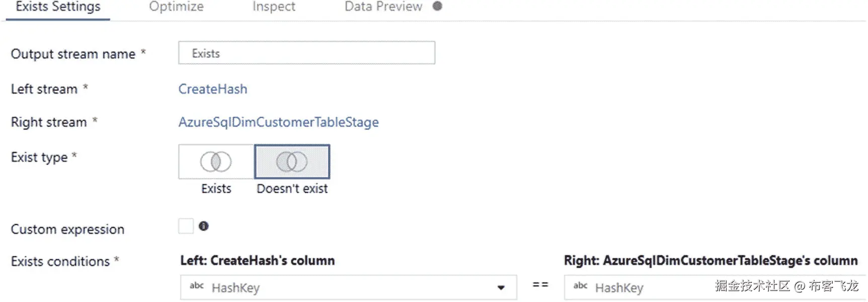Switch to the Optimize tab

pyautogui.click(x=176, y=7)
